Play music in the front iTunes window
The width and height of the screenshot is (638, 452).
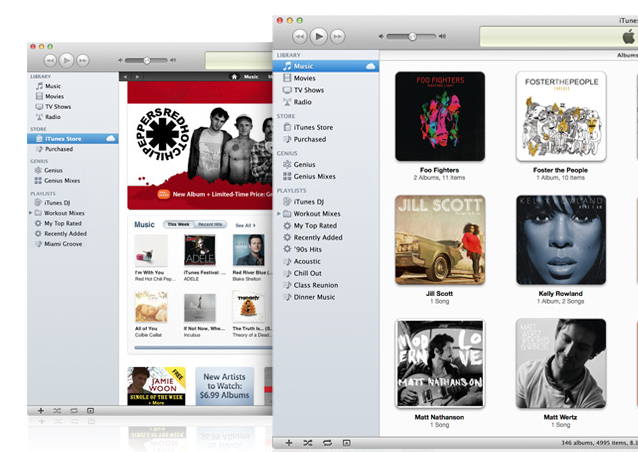click(x=319, y=37)
